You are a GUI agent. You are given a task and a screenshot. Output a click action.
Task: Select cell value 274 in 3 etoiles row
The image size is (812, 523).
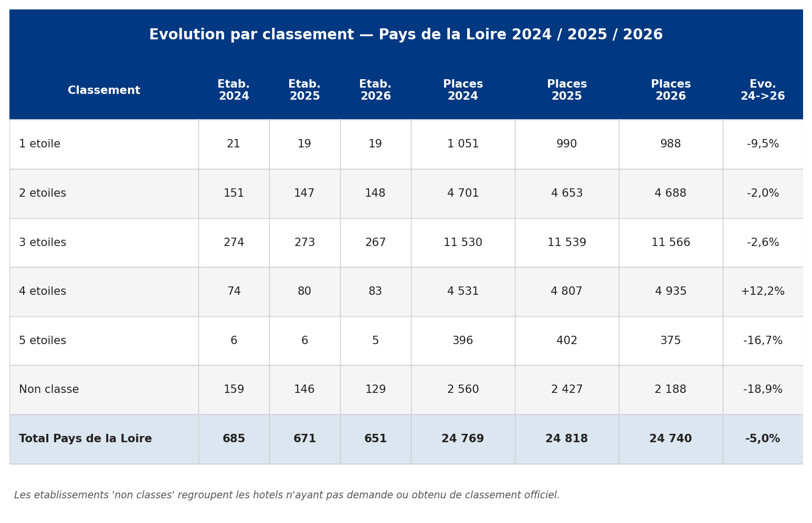(x=234, y=243)
